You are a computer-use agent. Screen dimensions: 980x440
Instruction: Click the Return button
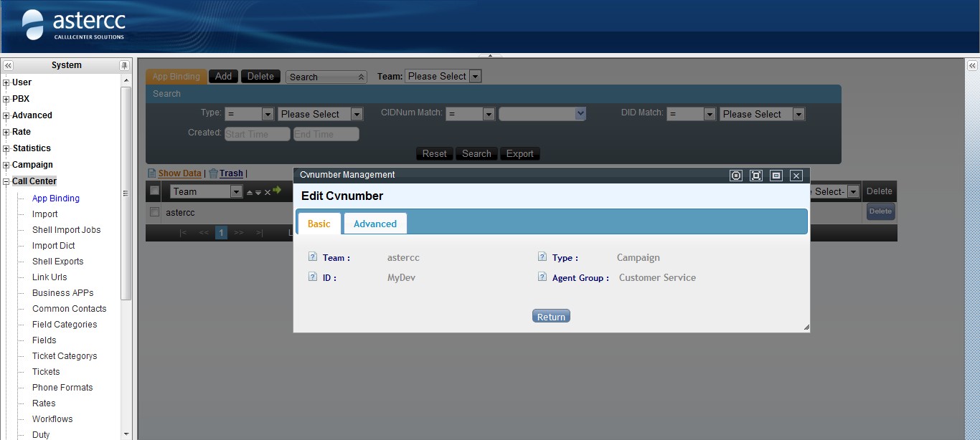551,317
